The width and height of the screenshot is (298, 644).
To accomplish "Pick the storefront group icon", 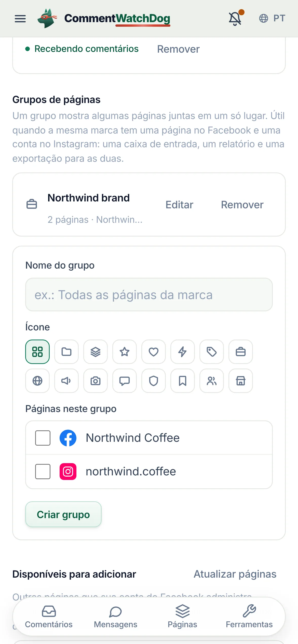I will (x=241, y=381).
